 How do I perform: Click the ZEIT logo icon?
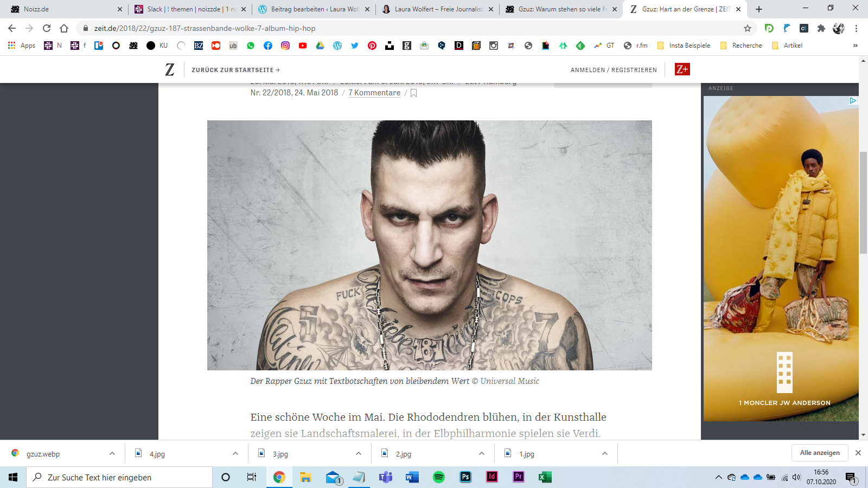170,69
